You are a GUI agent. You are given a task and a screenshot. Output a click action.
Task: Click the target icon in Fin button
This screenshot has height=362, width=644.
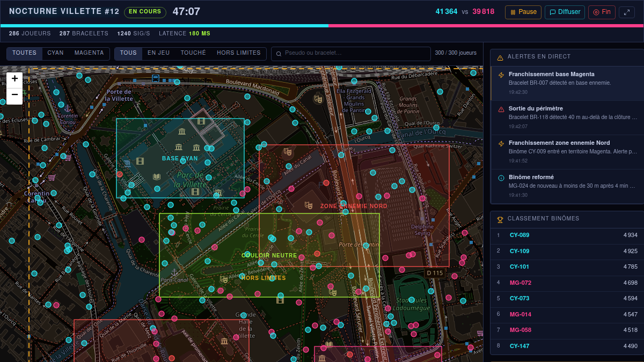tap(596, 12)
